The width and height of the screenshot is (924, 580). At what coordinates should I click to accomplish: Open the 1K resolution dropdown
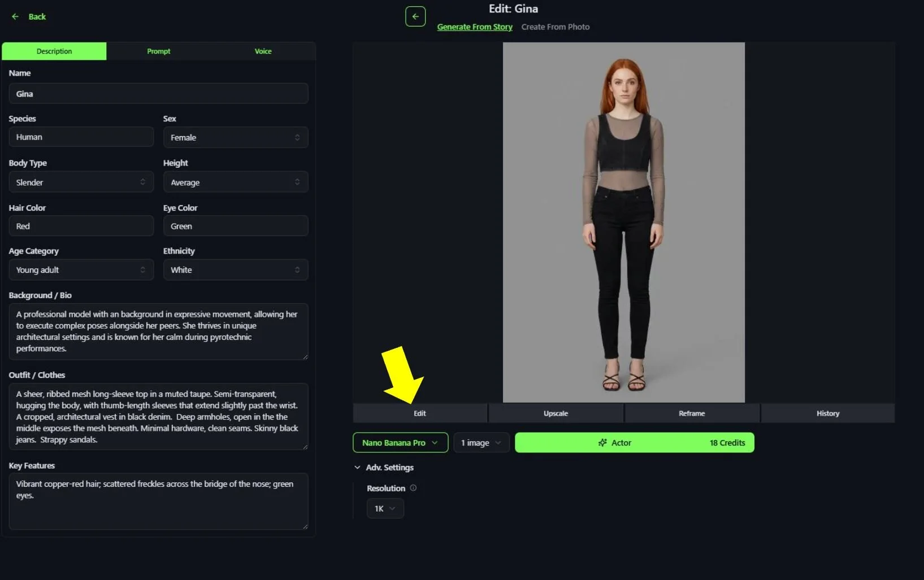tap(385, 508)
